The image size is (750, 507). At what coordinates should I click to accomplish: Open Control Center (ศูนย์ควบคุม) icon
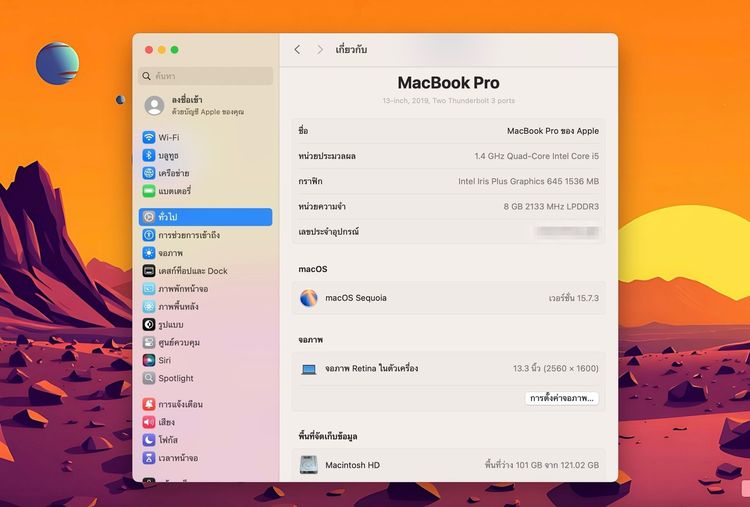(149, 342)
